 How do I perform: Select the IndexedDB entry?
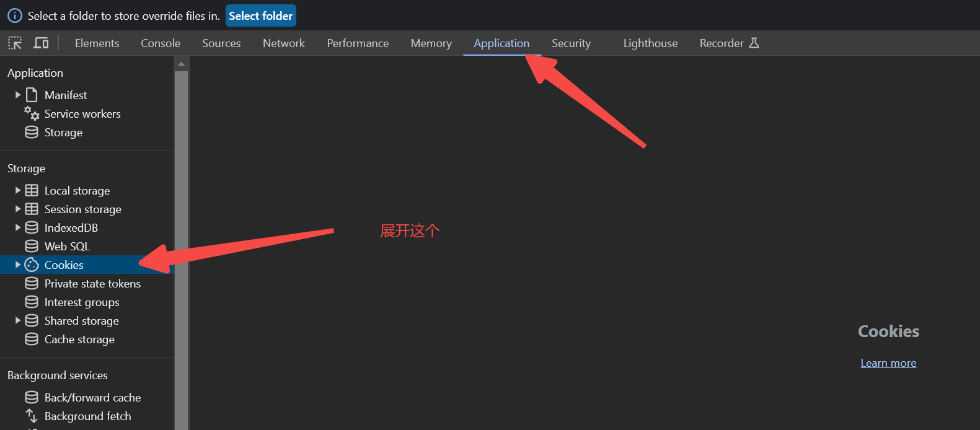coord(71,227)
